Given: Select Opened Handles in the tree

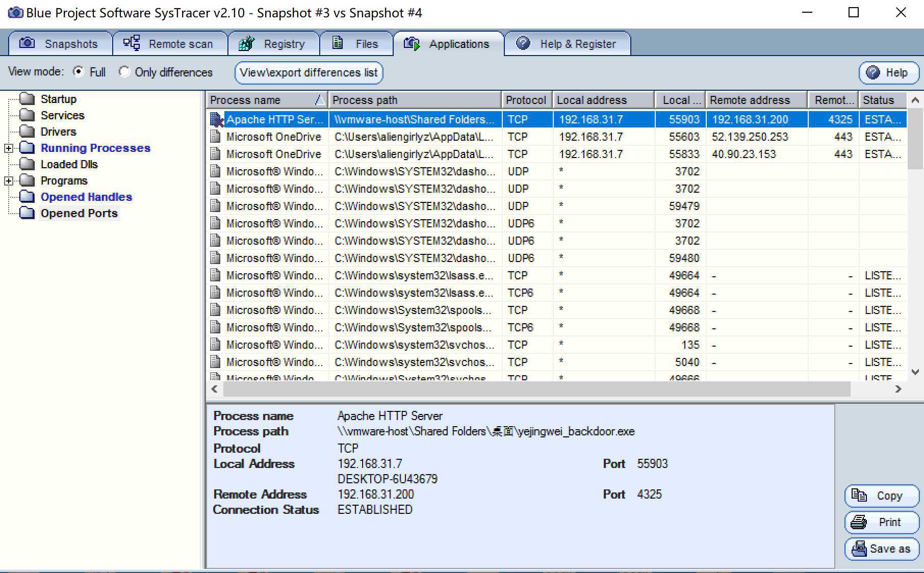Looking at the screenshot, I should 86,197.
